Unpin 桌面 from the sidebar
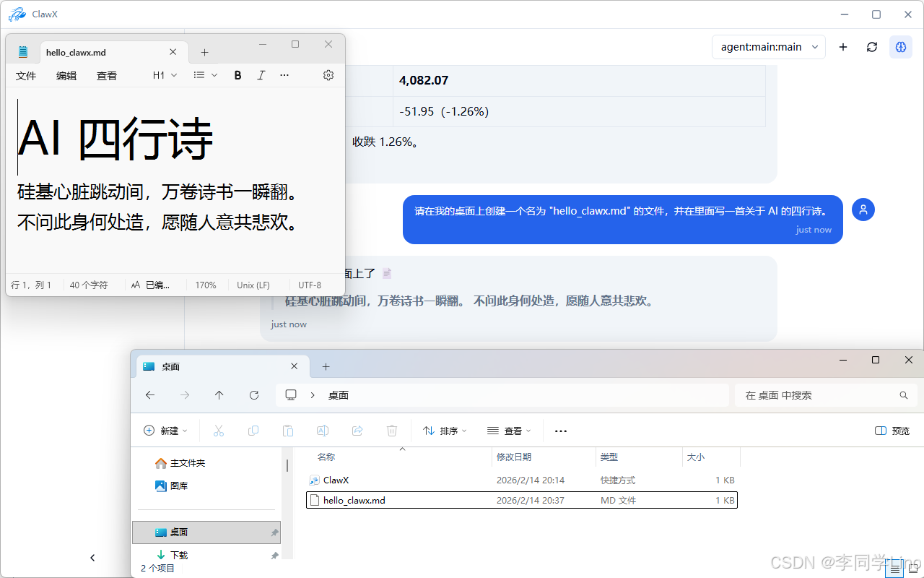This screenshot has height=578, width=924. coord(274,531)
